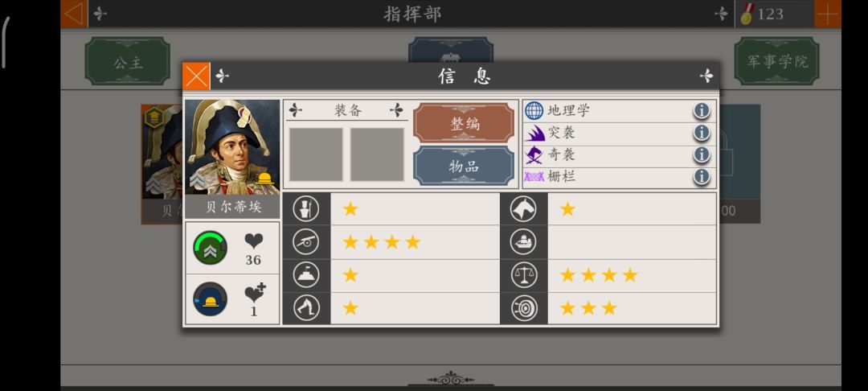Open info for the 突袭 skill
This screenshot has width=868, height=391.
click(x=702, y=133)
